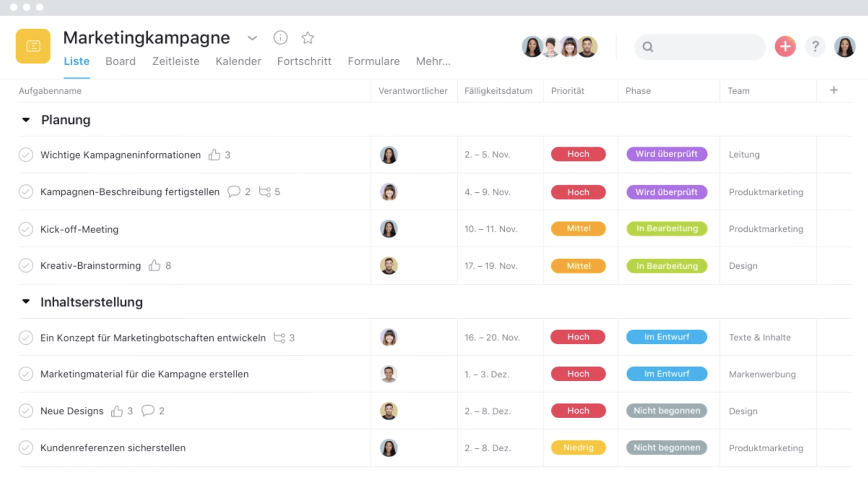Viewport: 868px width, 492px height.
Task: Add a new column with plus icon
Action: click(834, 90)
